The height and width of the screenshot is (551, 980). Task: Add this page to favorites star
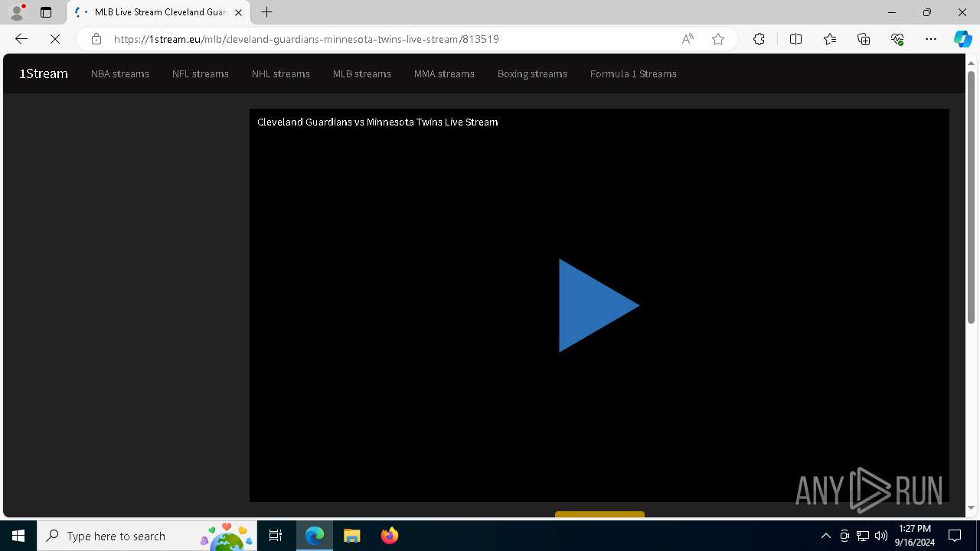click(718, 39)
